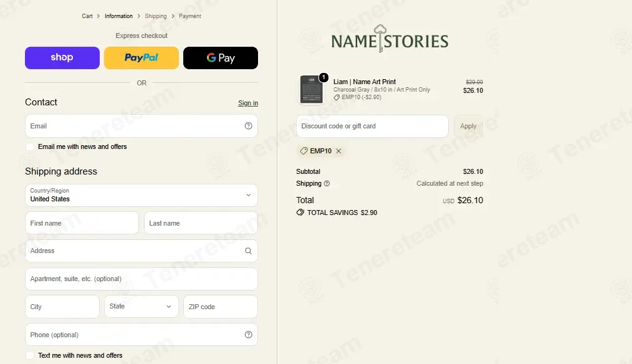The height and width of the screenshot is (364, 632).
Task: Click the Liam | Name Art Print title
Action: coord(365,82)
